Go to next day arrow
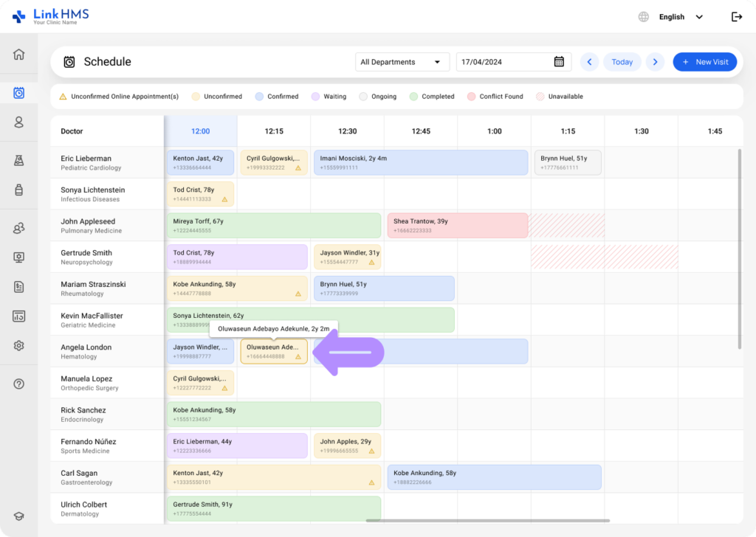The height and width of the screenshot is (537, 756). 655,62
